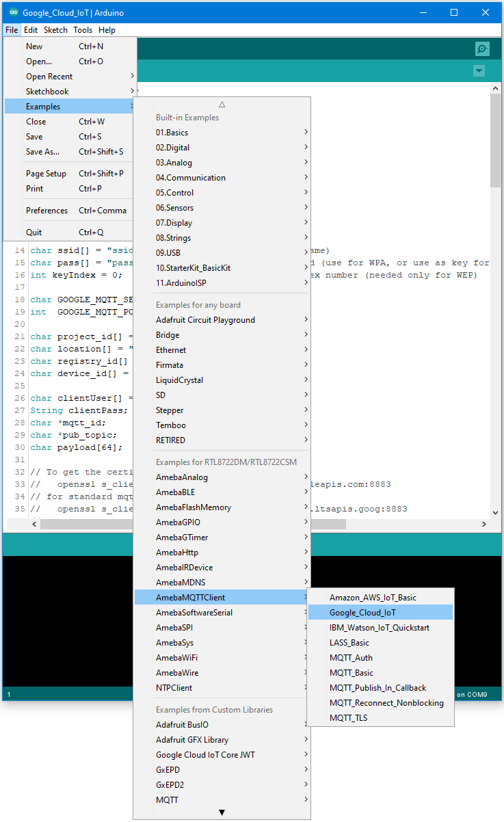This screenshot has width=504, height=822.
Task: Open the SD examples submenu
Action: [x=222, y=395]
